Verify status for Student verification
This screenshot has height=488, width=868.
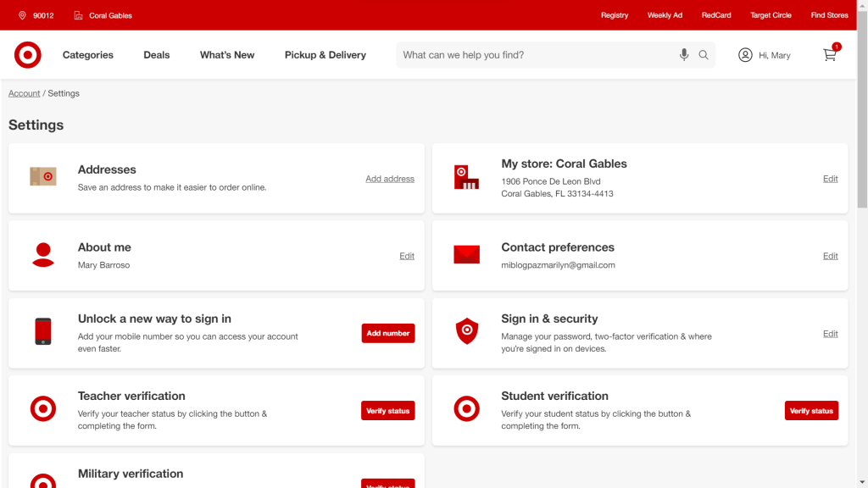click(x=811, y=411)
